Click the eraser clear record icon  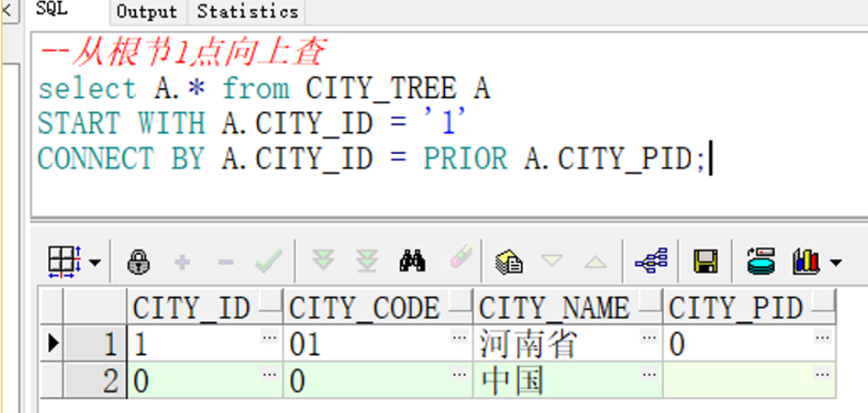[461, 257]
